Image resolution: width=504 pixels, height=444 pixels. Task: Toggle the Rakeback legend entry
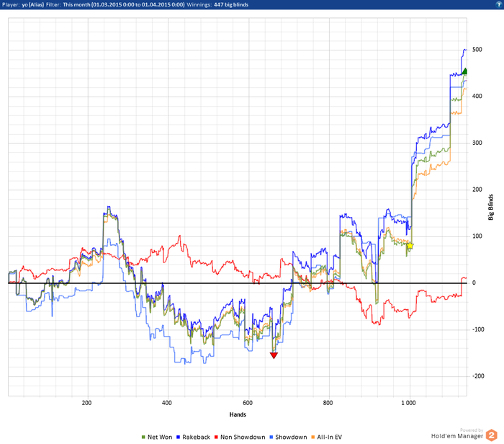pyautogui.click(x=193, y=437)
